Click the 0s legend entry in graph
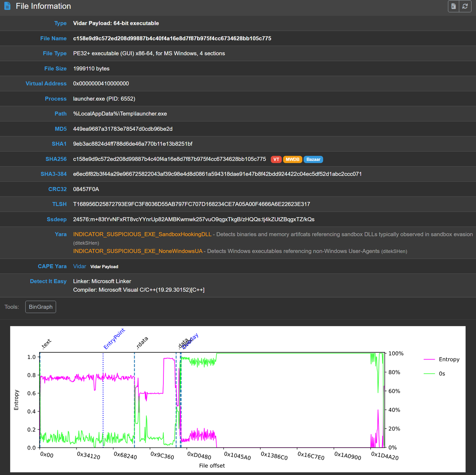The image size is (476, 475). tap(434, 374)
